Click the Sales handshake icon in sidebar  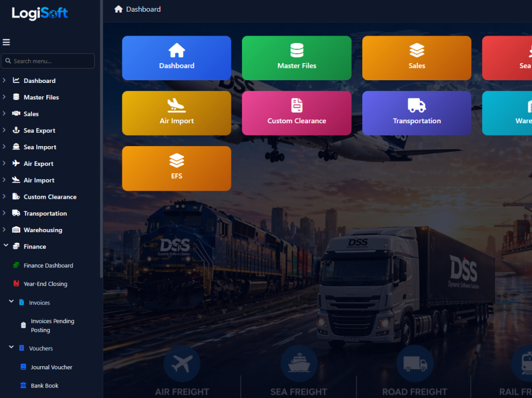(x=16, y=114)
